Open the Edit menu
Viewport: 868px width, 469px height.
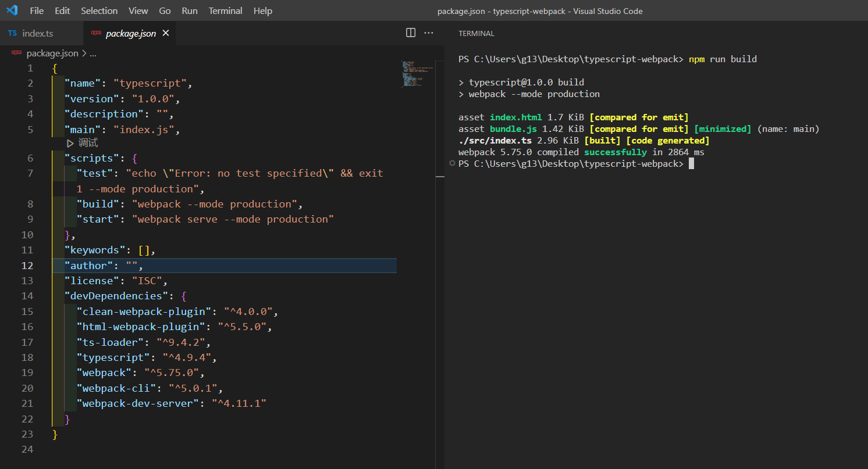coord(62,11)
